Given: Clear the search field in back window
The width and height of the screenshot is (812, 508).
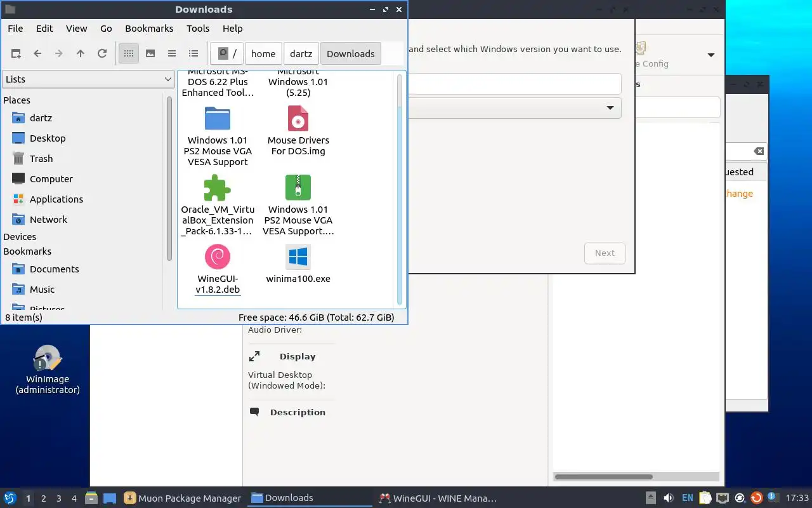Looking at the screenshot, I should tap(759, 151).
